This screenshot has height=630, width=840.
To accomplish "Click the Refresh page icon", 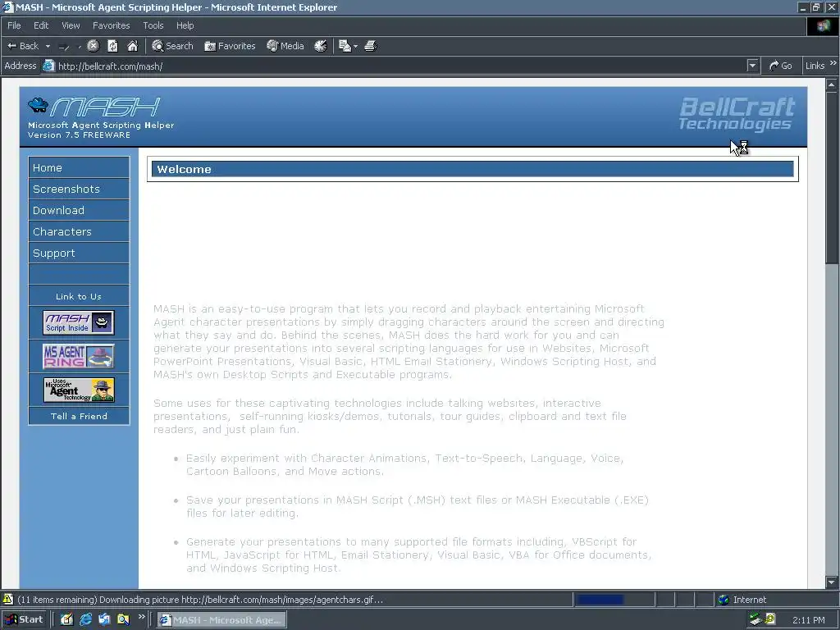I will (x=112, y=46).
